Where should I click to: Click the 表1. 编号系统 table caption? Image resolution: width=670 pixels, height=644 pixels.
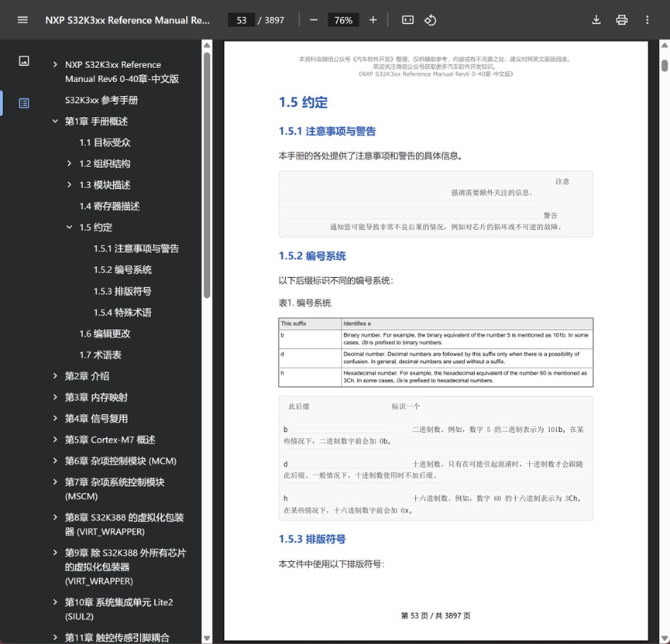coord(304,303)
